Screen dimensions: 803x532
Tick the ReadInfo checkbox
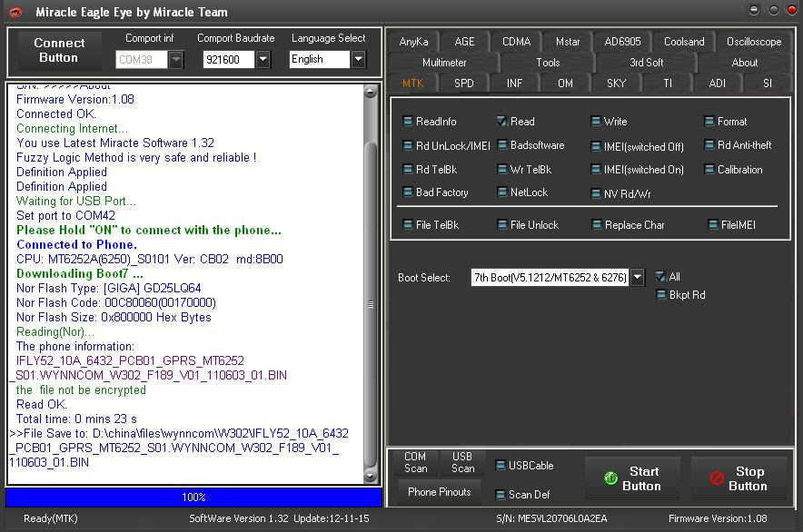tap(408, 122)
